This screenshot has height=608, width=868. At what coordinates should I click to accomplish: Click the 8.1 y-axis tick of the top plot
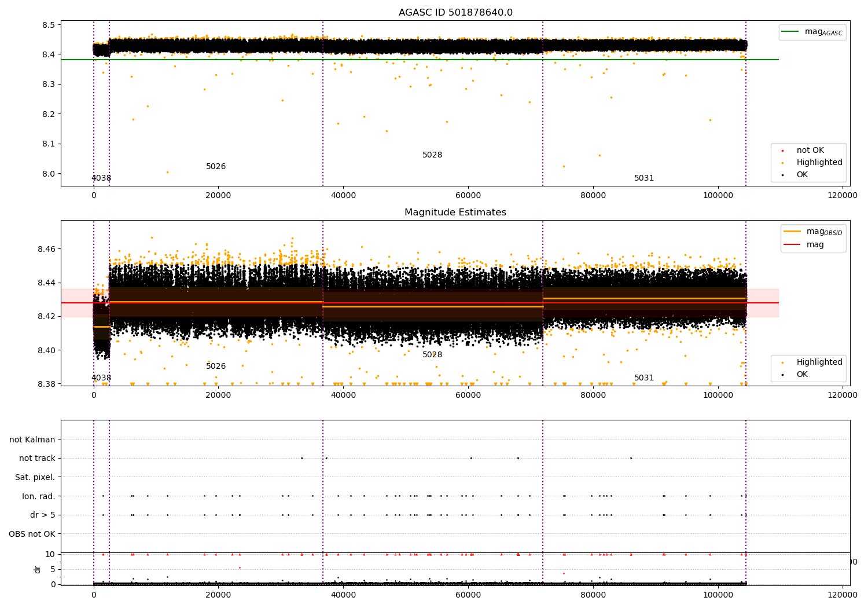click(x=49, y=144)
